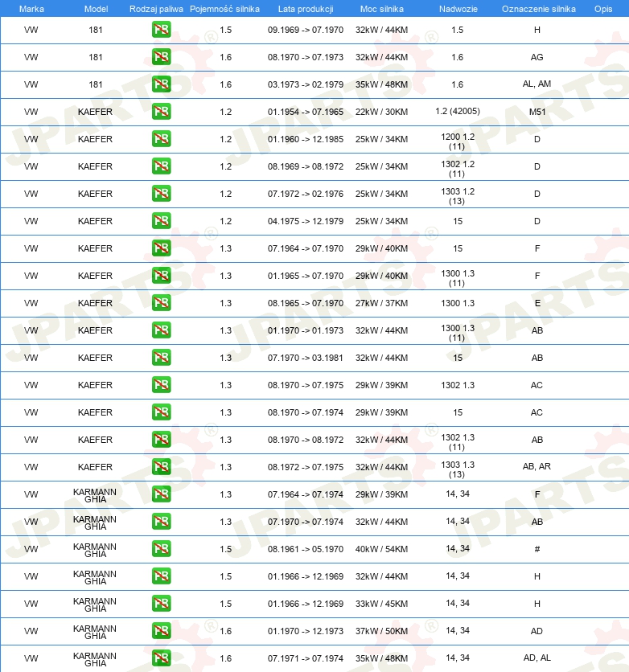Click fuel icon in KAEFER 08.1969 -> 08.1972 row
This screenshot has width=629, height=672.
tap(161, 166)
